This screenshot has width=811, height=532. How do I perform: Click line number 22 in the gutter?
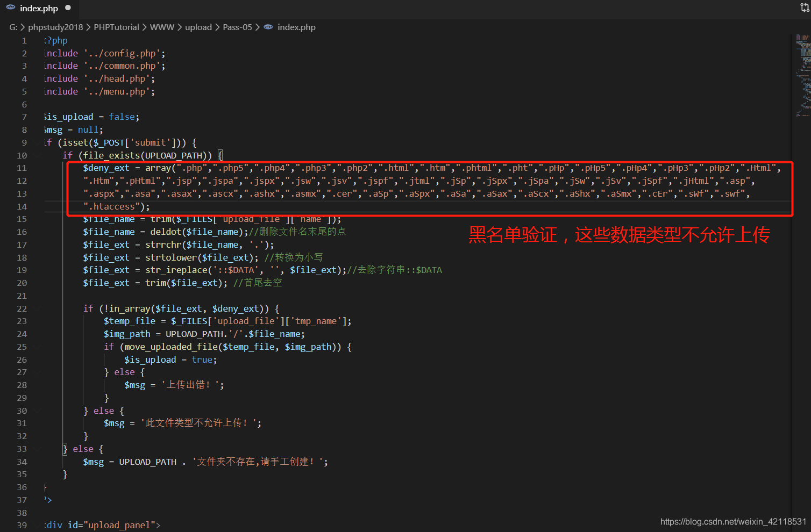click(x=22, y=308)
